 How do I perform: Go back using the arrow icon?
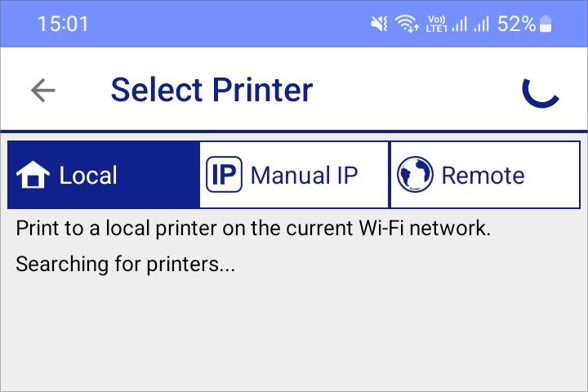43,90
